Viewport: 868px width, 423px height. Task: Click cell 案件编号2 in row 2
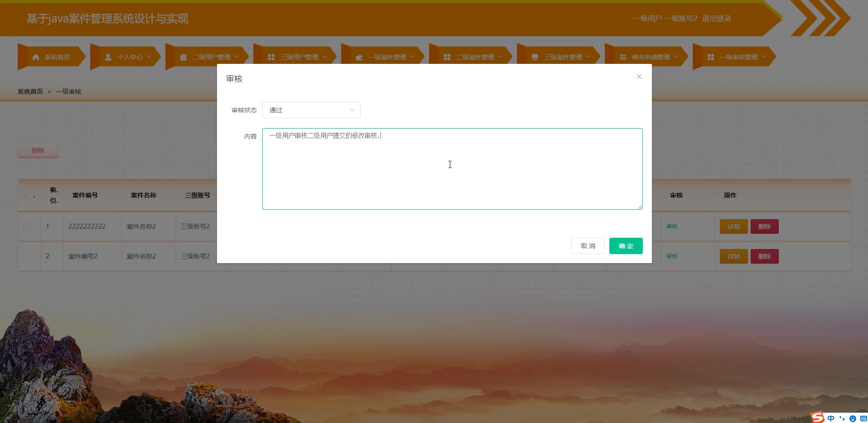(83, 256)
